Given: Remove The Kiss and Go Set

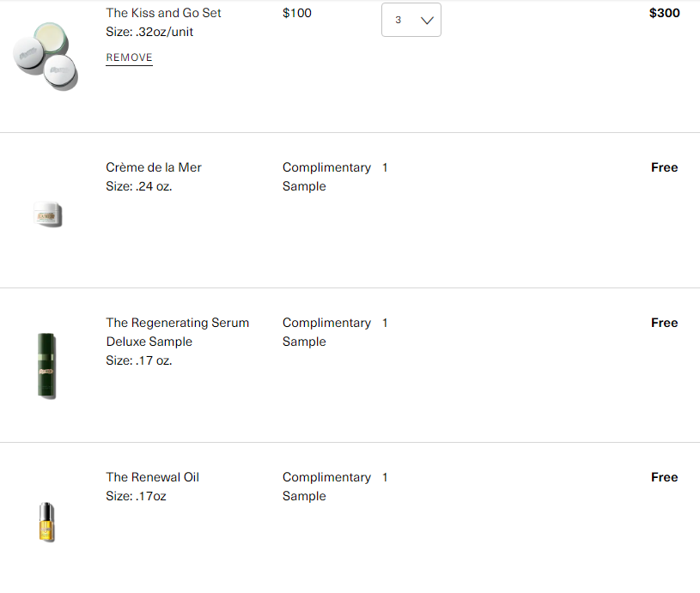Looking at the screenshot, I should 129,57.
